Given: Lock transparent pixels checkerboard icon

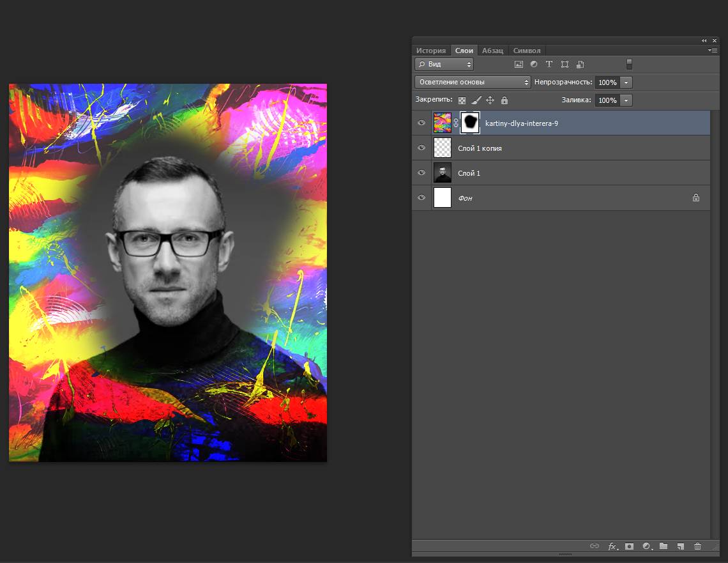Looking at the screenshot, I should tap(462, 100).
